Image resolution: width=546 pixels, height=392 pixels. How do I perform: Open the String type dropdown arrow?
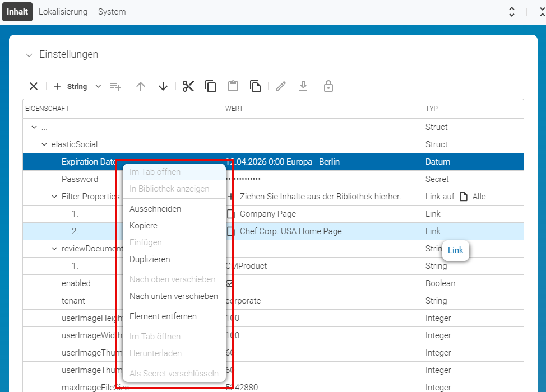98,86
